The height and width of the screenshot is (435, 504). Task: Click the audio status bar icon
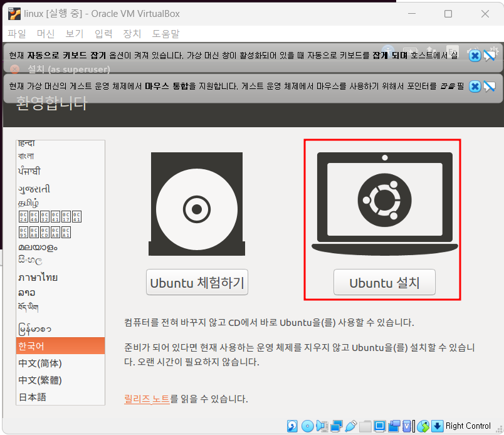(x=322, y=426)
